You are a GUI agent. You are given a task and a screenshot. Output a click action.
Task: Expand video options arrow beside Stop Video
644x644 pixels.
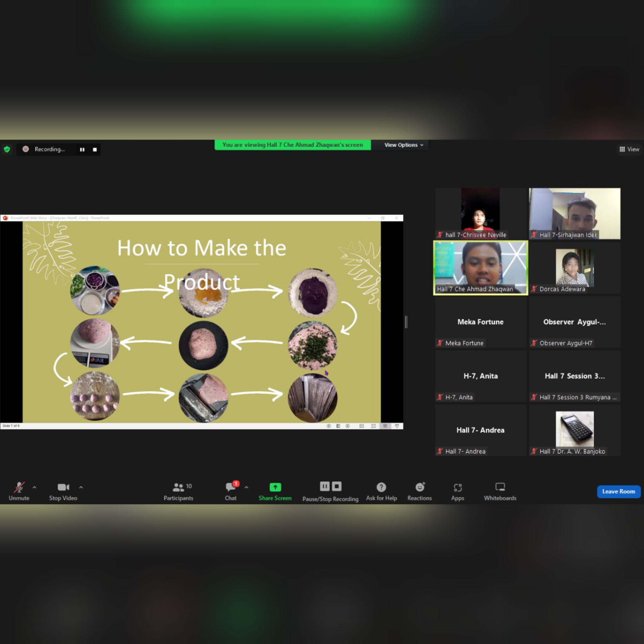(81, 487)
